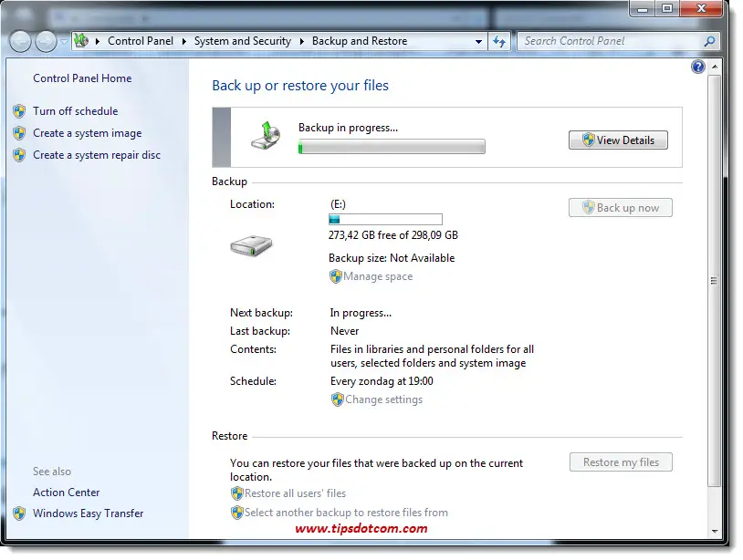
Task: Open Windows Easy Transfer link
Action: tap(89, 513)
